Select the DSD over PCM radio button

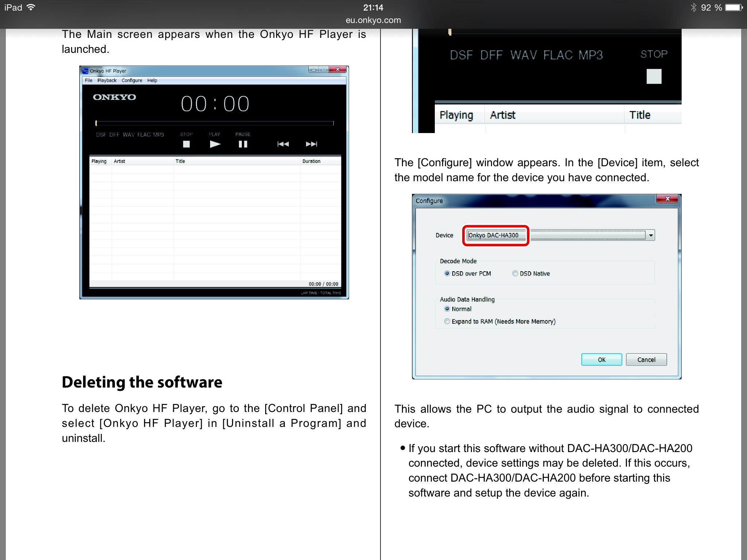tap(447, 273)
